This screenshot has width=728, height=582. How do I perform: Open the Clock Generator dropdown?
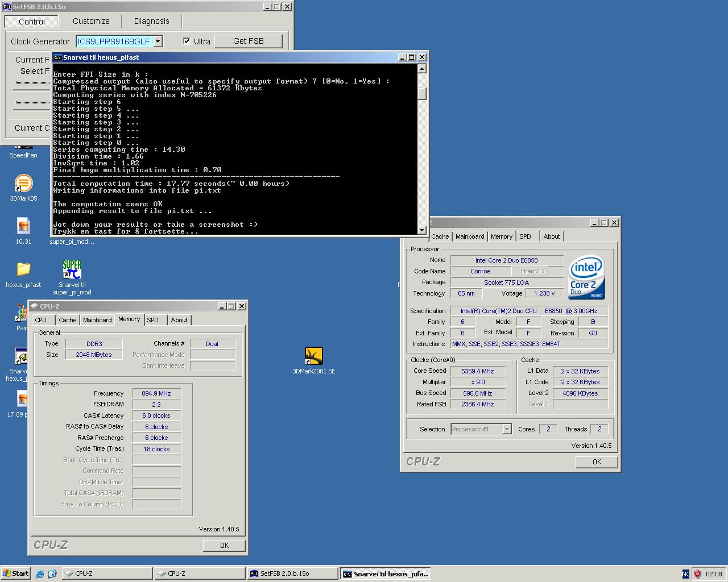click(x=158, y=41)
